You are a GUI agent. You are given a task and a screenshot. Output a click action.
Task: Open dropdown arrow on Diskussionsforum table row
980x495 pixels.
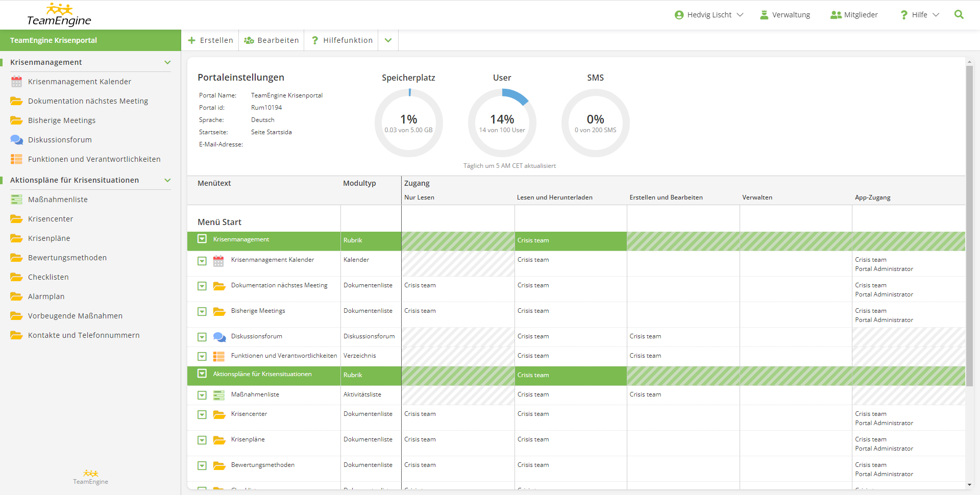tap(202, 337)
